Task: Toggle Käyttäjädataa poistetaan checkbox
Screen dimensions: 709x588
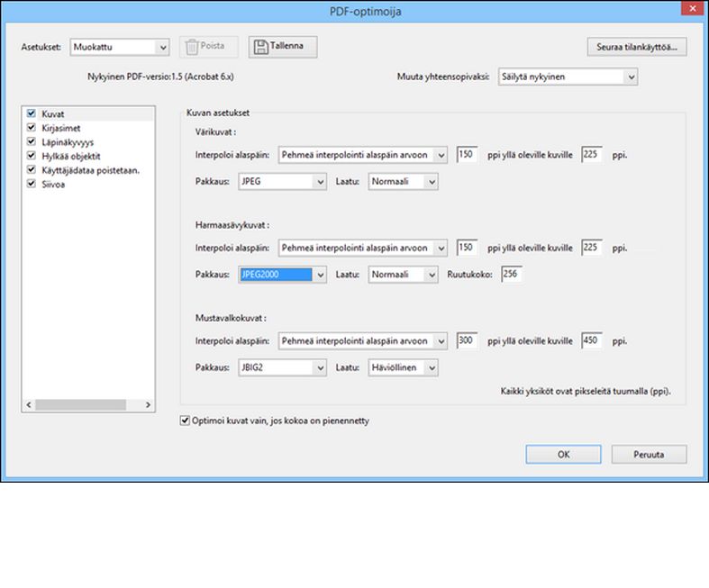Action: coord(32,169)
